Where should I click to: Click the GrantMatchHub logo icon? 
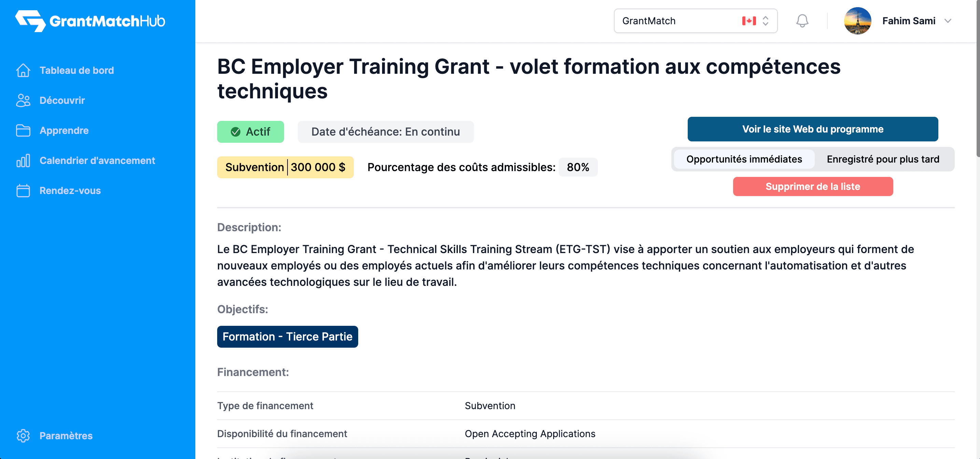click(30, 21)
